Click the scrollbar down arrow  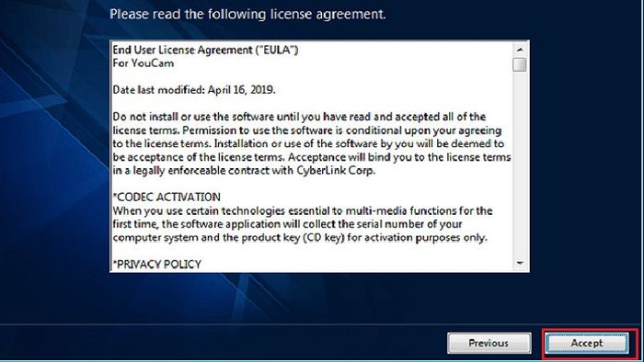coord(520,263)
